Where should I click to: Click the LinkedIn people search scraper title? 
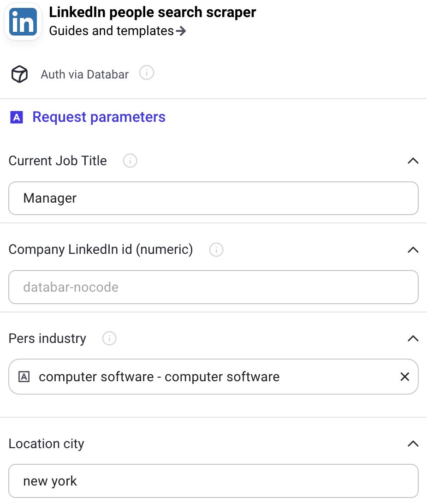pos(152,12)
